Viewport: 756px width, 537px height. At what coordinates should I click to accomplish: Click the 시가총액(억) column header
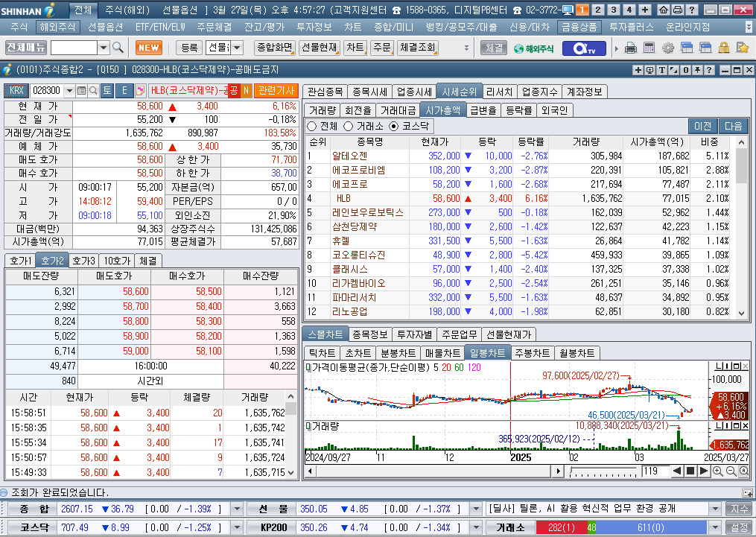point(657,142)
